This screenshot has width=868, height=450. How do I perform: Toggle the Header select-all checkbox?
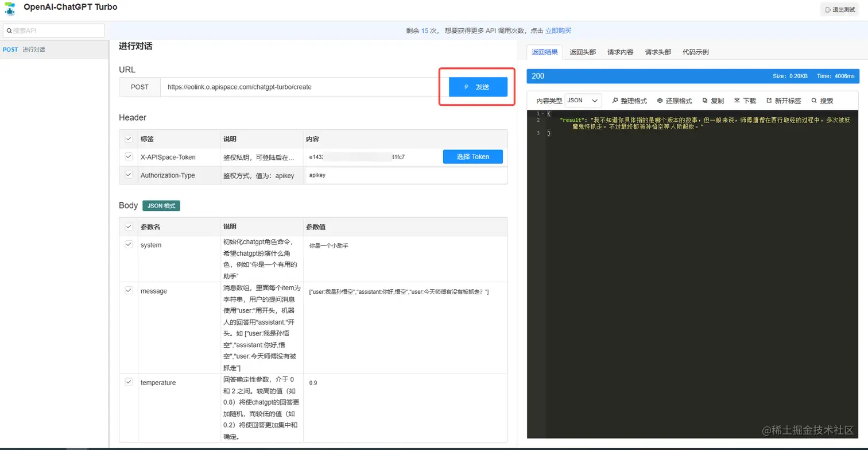tap(129, 139)
